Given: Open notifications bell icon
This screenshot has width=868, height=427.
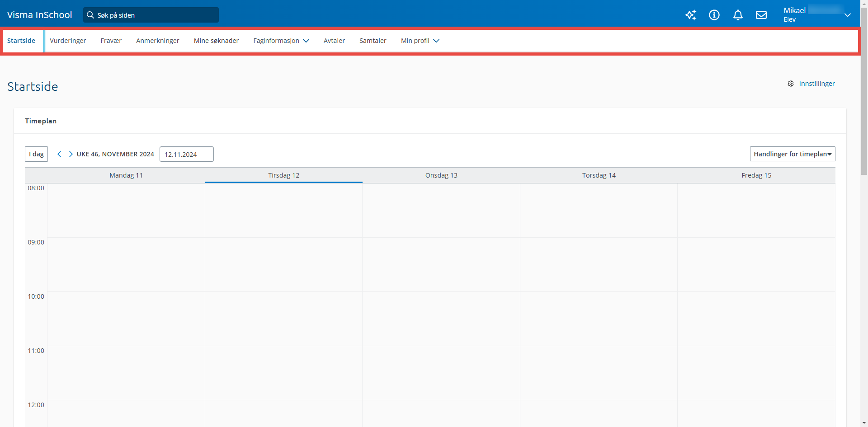Looking at the screenshot, I should 738,15.
